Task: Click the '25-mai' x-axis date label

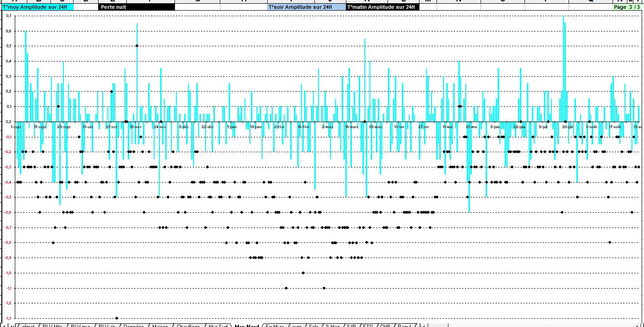Action: point(472,126)
